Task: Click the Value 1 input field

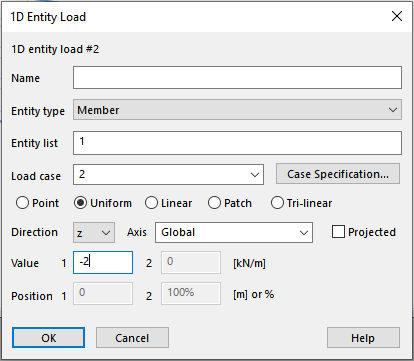Action: pos(103,263)
